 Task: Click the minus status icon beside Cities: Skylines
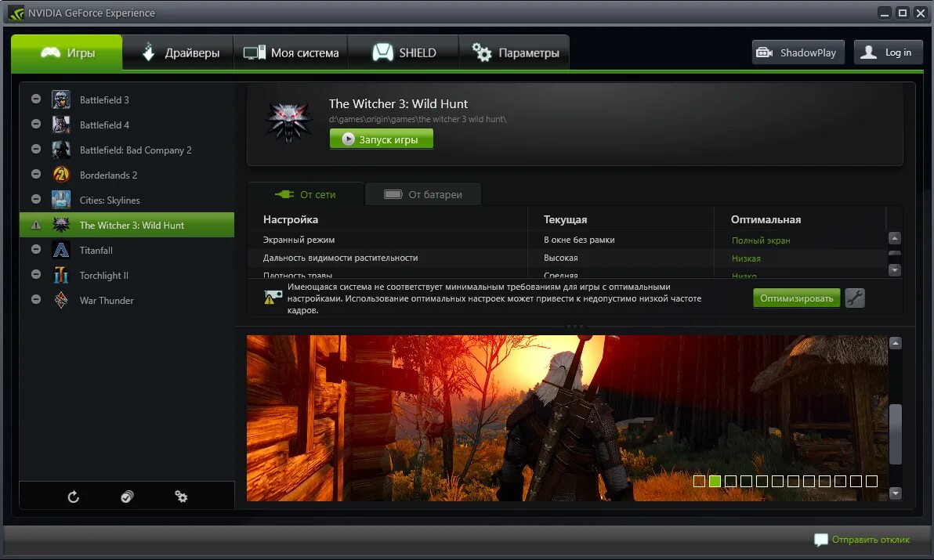[36, 199]
